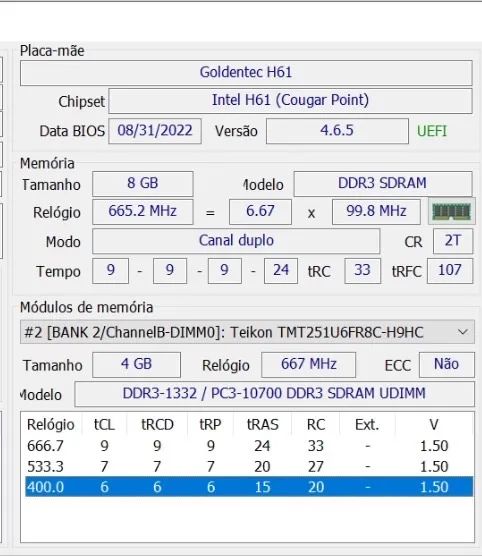Click the 4 GB module size field
482x556 pixels.
(137, 365)
